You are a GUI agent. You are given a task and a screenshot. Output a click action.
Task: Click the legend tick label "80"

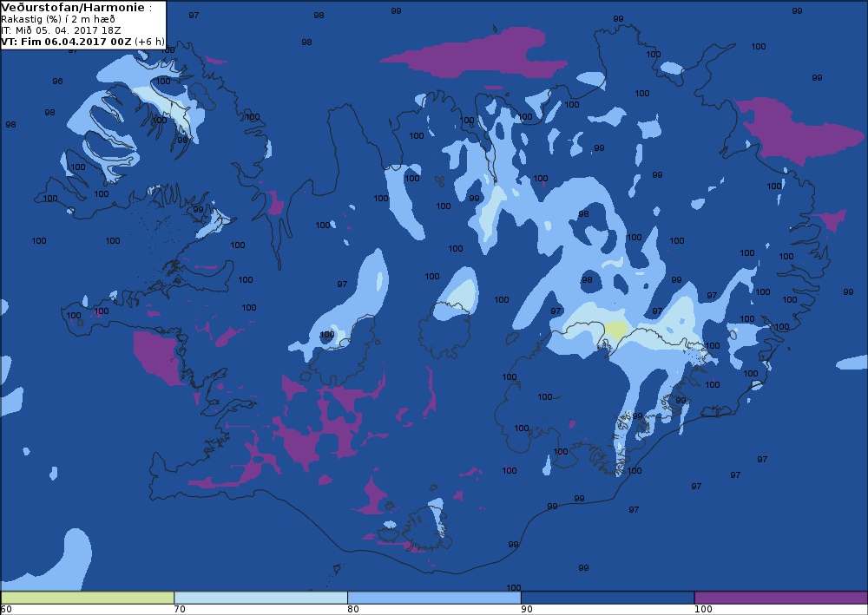353,610
